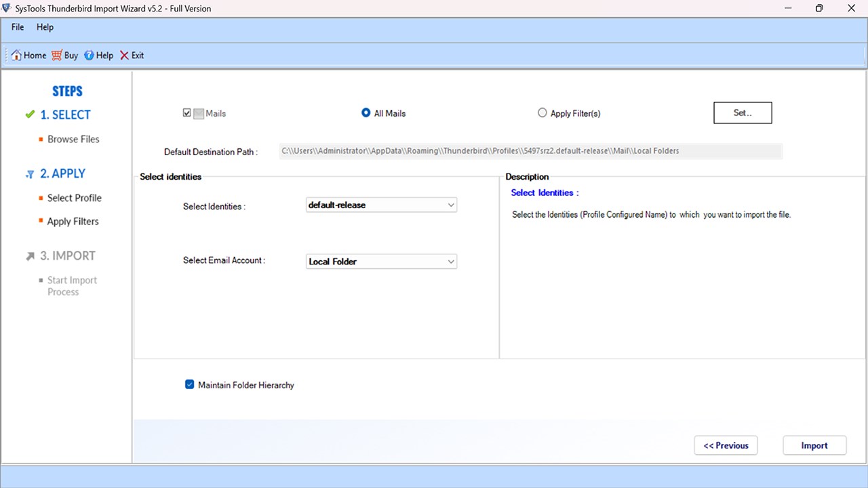
Task: Click the Home toolbar icon
Action: (16, 56)
